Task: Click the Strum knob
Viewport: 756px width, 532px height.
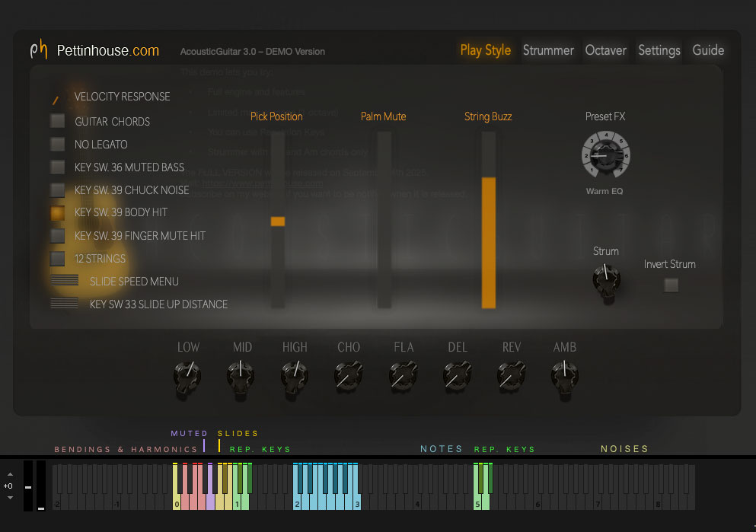Action: [606, 279]
